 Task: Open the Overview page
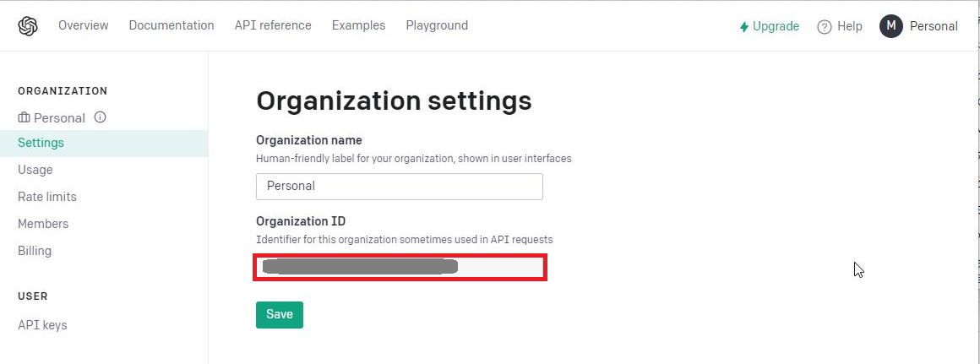(83, 25)
